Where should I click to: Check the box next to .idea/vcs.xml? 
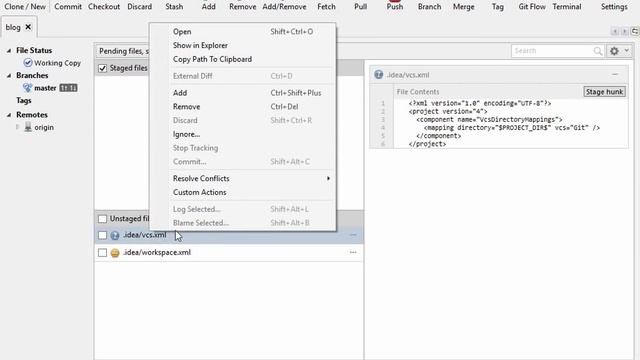click(x=102, y=235)
